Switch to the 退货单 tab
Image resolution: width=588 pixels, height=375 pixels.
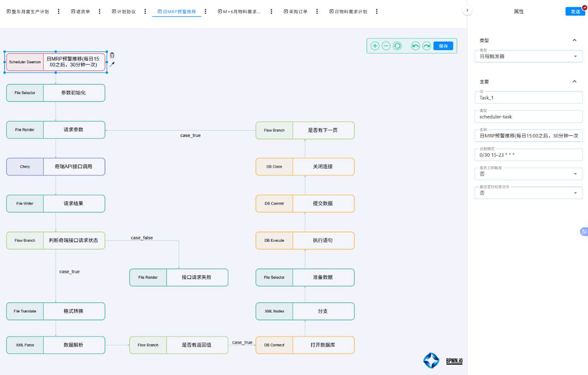click(80, 11)
